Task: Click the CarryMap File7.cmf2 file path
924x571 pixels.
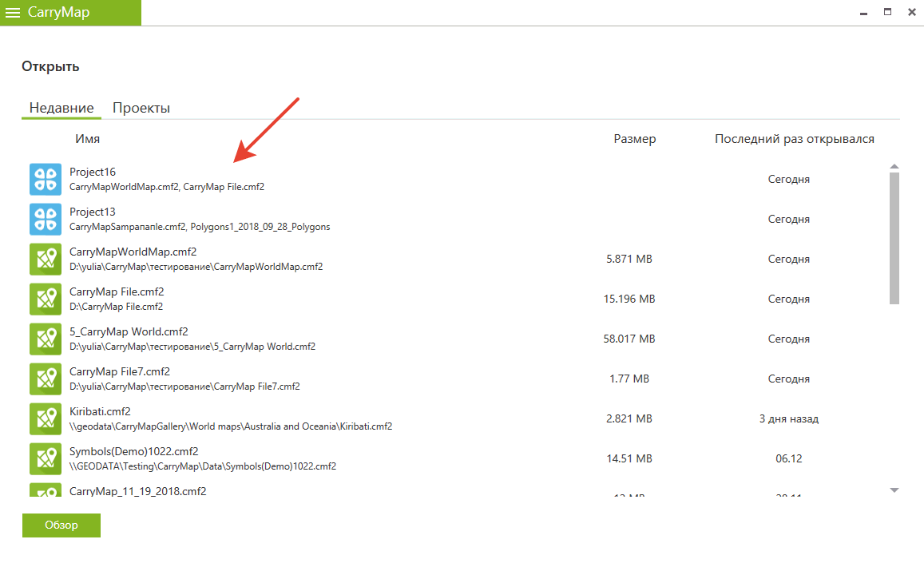Action: coord(185,387)
